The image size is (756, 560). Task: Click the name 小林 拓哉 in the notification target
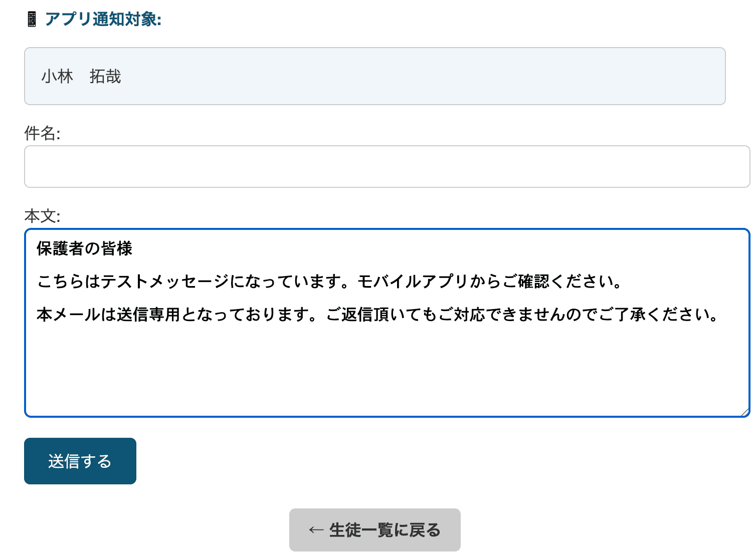point(80,76)
